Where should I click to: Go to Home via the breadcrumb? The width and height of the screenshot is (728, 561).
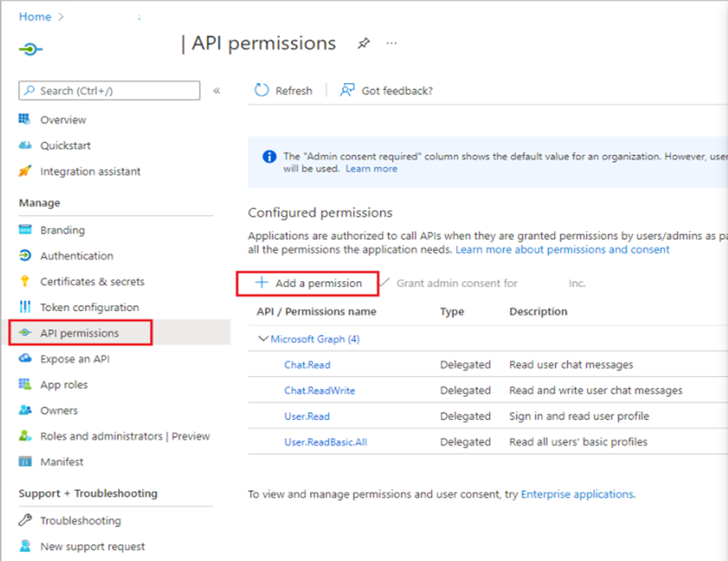coord(35,16)
